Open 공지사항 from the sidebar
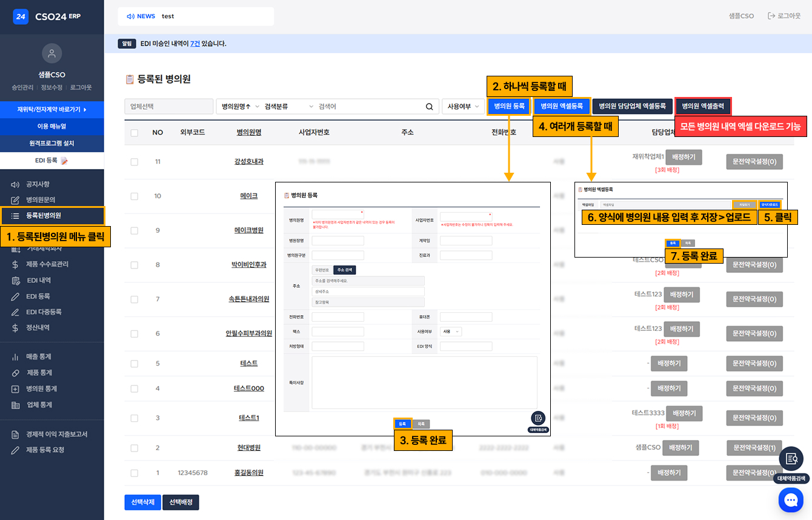812x520 pixels. tap(38, 184)
